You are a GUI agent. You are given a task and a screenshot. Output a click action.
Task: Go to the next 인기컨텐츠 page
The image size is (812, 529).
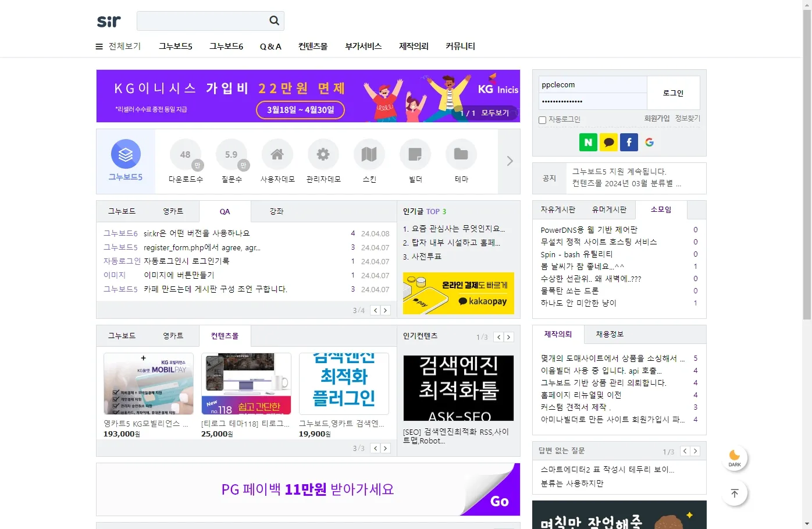[x=508, y=337]
